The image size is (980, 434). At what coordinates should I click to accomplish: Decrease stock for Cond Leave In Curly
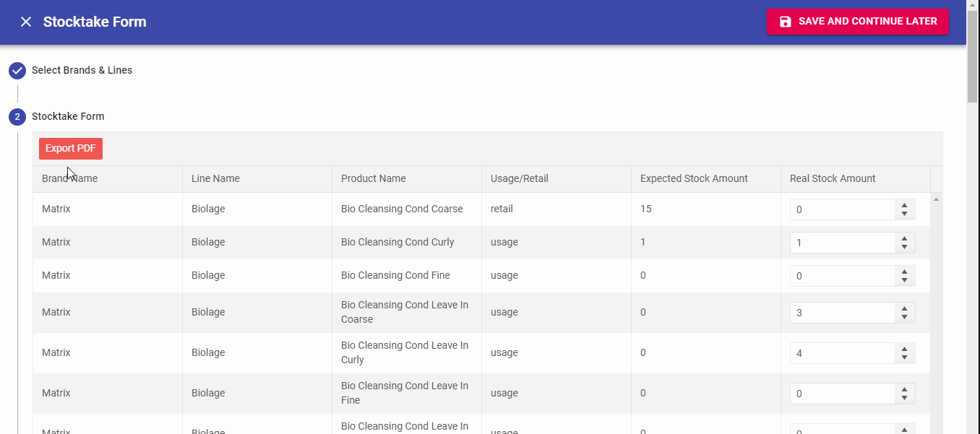coord(904,357)
